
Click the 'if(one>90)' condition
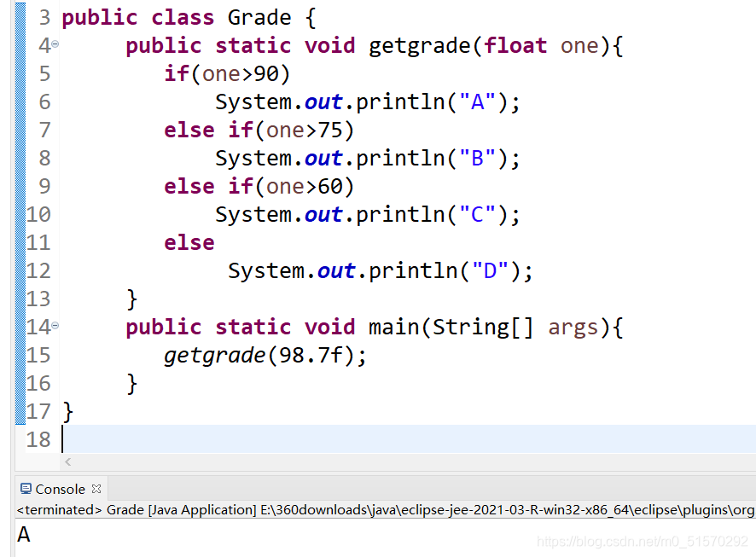227,74
